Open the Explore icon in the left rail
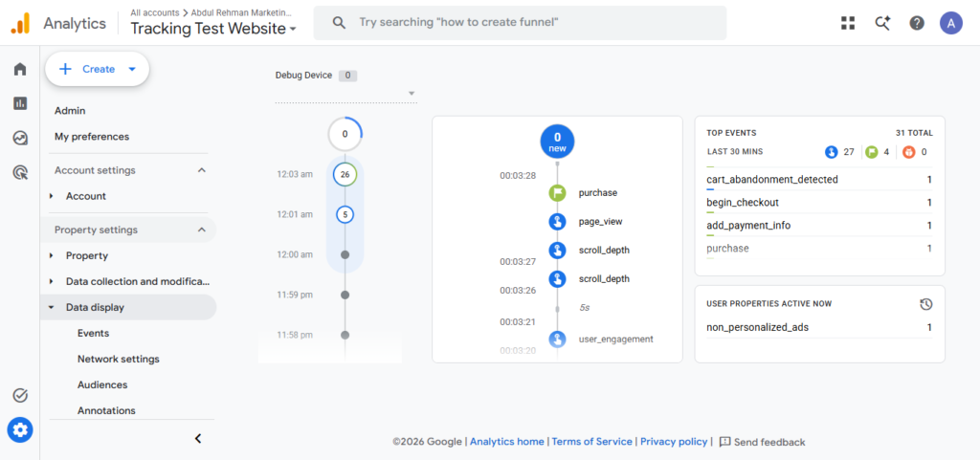The width and height of the screenshot is (980, 460). (20, 138)
